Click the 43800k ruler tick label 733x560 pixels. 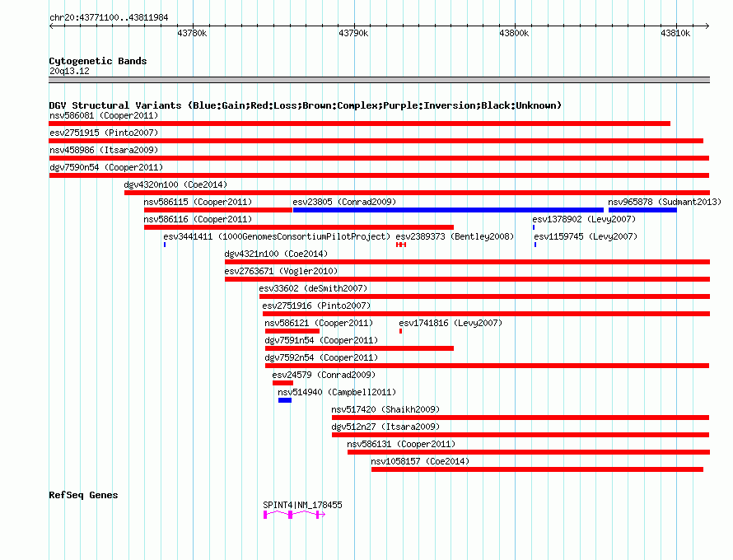pyautogui.click(x=514, y=33)
